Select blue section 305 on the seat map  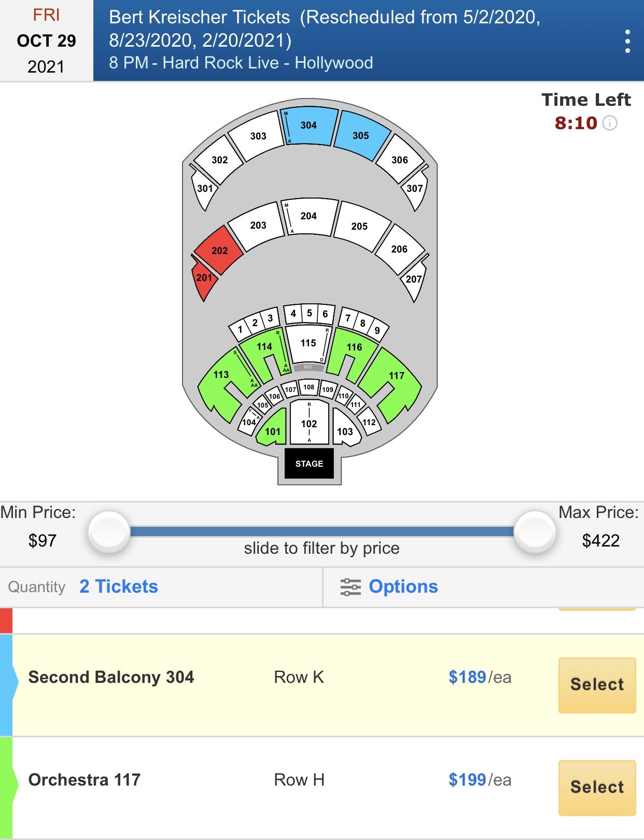click(360, 136)
